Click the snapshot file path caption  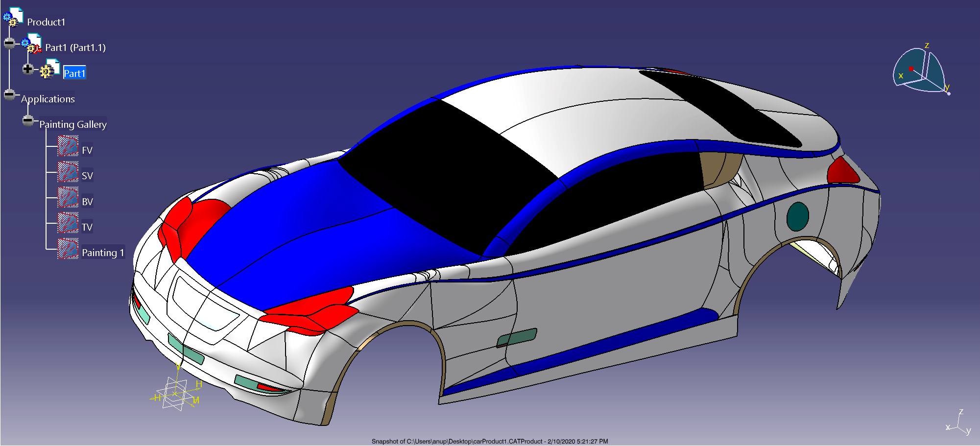pyautogui.click(x=490, y=441)
